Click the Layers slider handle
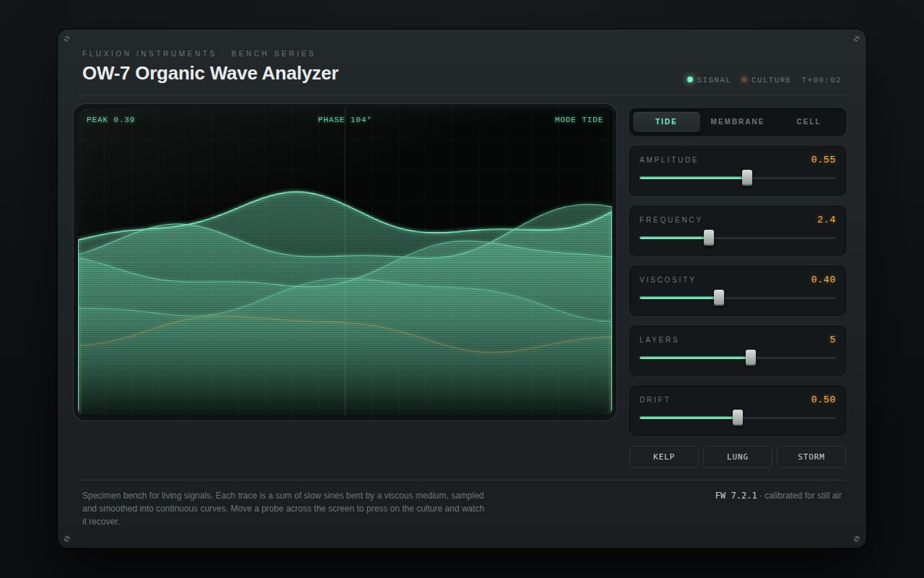The height and width of the screenshot is (578, 924). [x=751, y=358]
